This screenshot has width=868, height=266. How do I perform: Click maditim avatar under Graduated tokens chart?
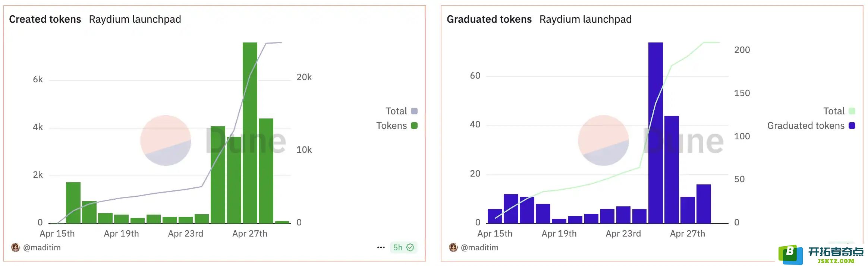point(453,247)
